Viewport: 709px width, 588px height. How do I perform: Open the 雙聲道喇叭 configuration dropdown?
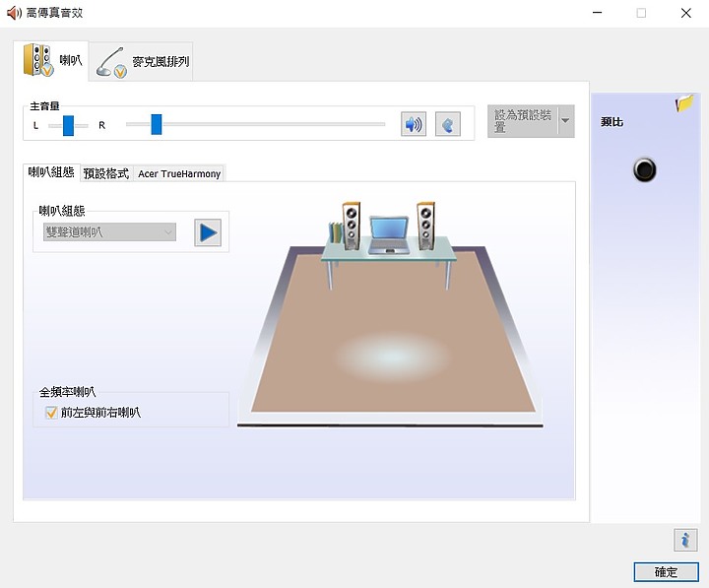[x=109, y=232]
